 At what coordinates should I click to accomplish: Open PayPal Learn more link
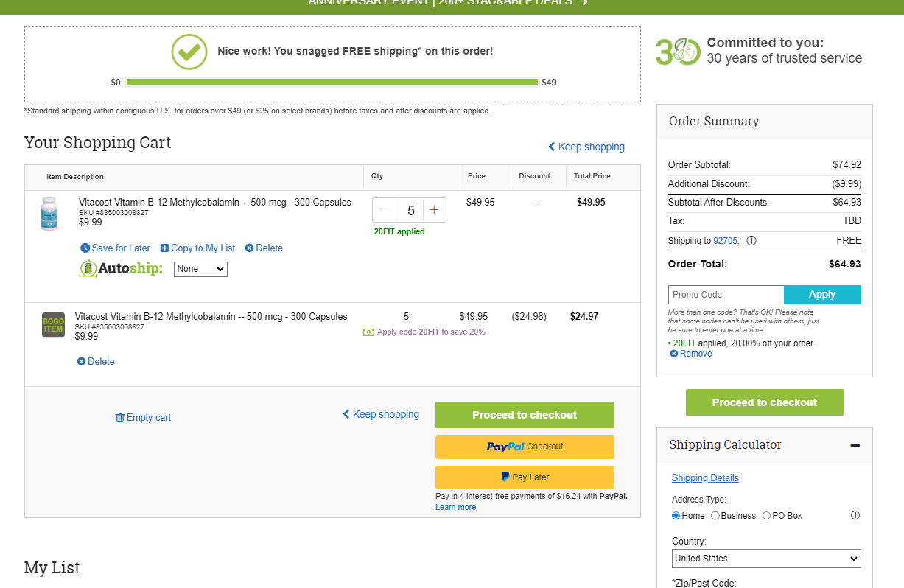[x=455, y=507]
